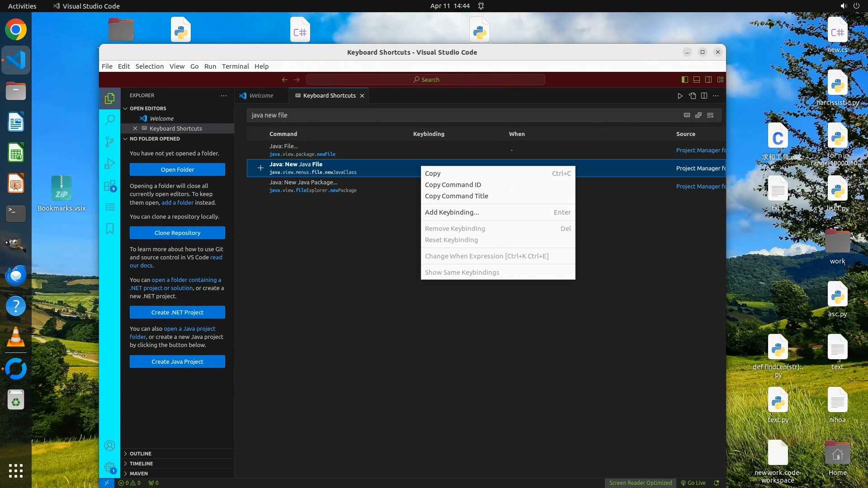Click the Manage gear icon
Image resolution: width=868 pixels, height=488 pixels.
point(109,467)
